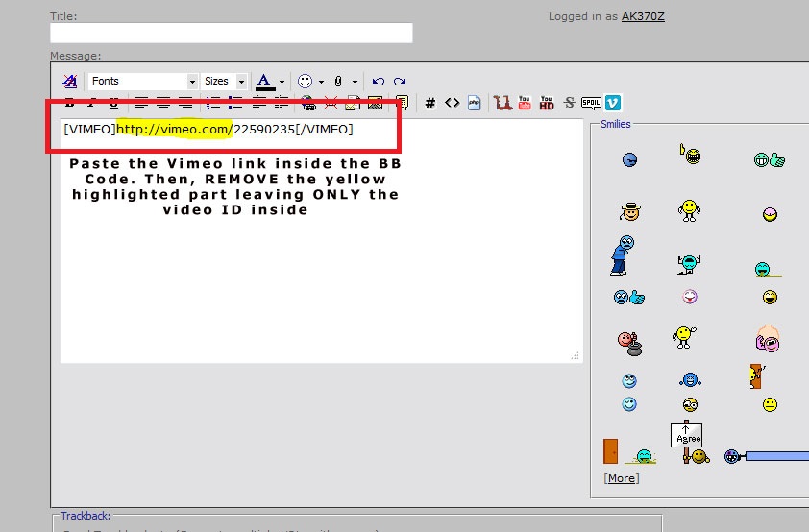
Task: Click the brown custom BB code icon beside PHP
Action: (503, 103)
